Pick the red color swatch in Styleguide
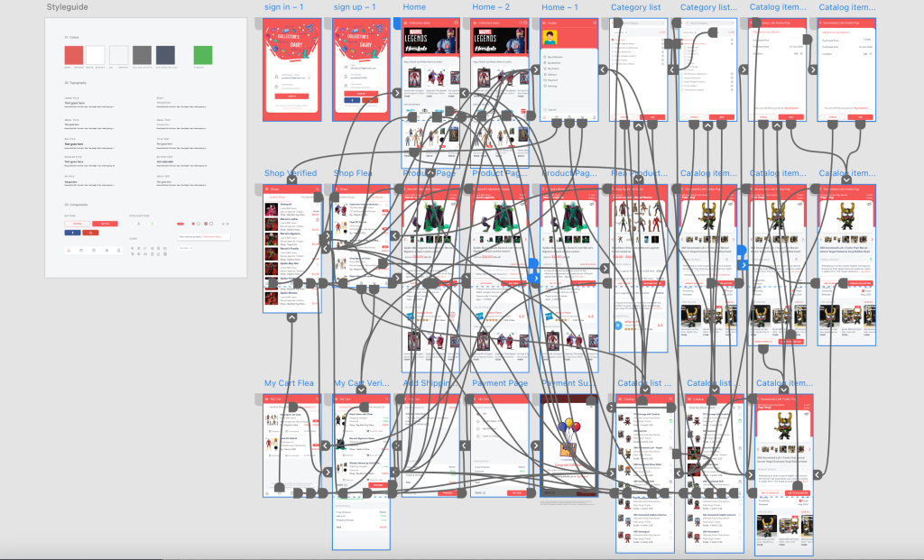 (73, 55)
